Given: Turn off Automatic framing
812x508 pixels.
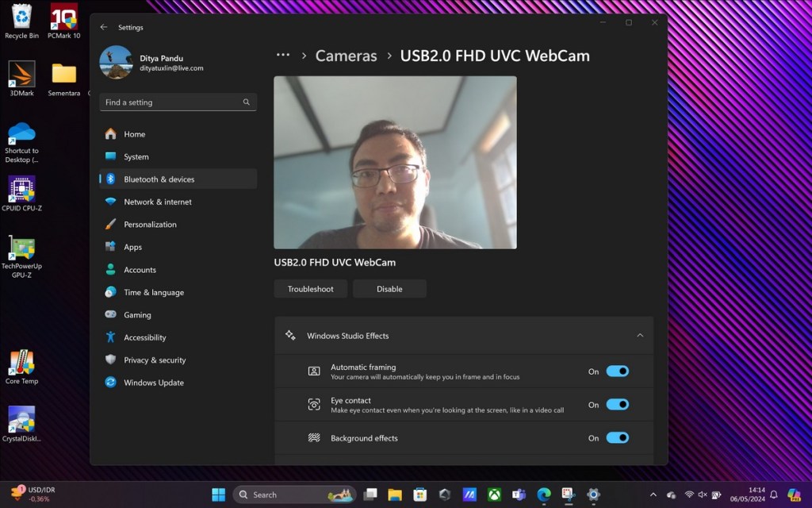Looking at the screenshot, I should pos(617,371).
